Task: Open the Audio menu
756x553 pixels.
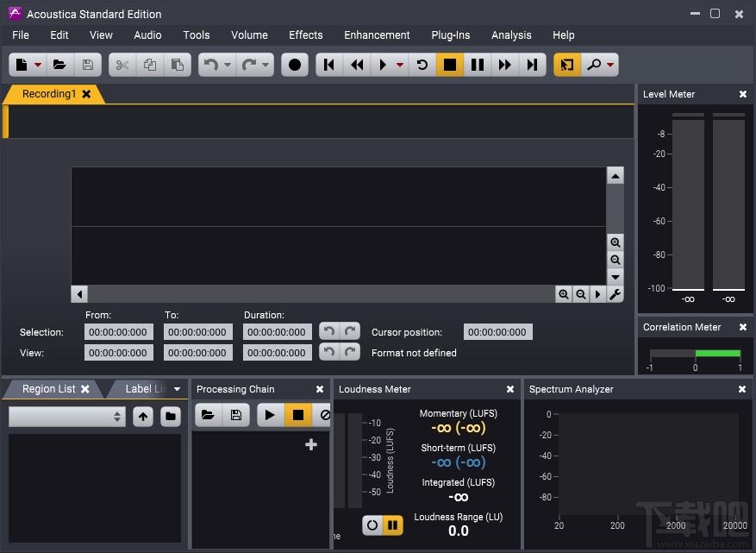Action: [147, 35]
